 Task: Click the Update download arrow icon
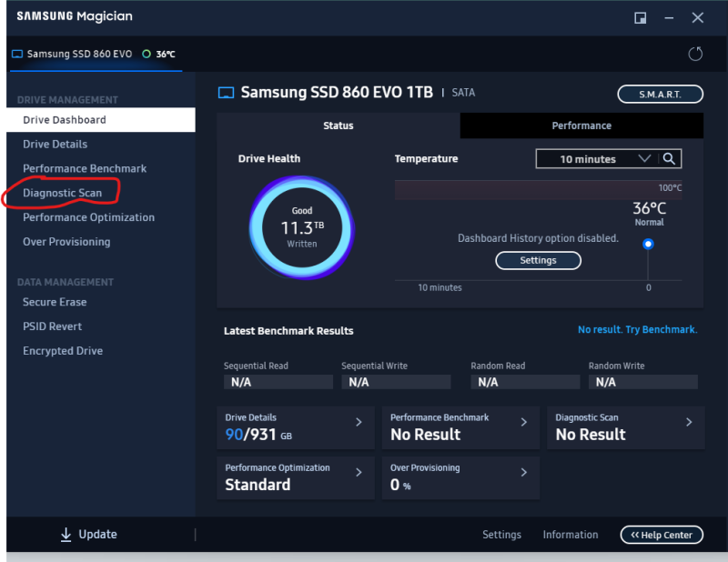(66, 535)
